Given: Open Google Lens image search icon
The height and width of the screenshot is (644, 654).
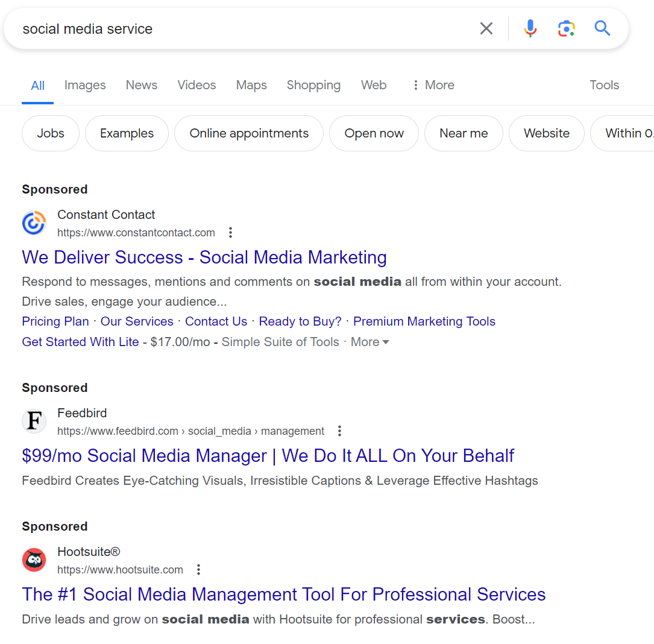Looking at the screenshot, I should (566, 28).
